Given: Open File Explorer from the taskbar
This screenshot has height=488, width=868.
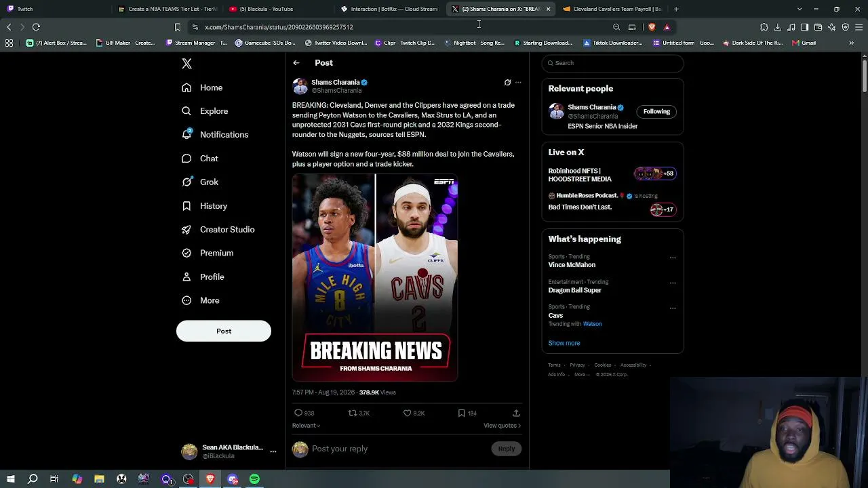Looking at the screenshot, I should (x=99, y=479).
